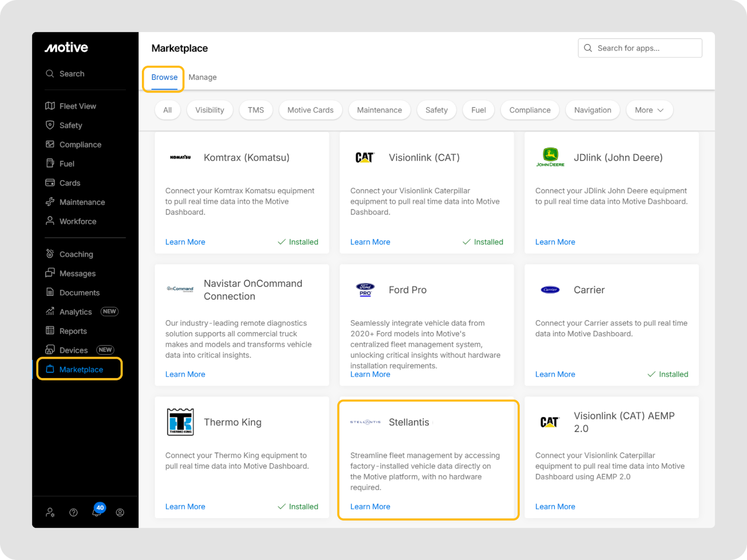
Task: Select the Coaching icon in sidebar
Action: (50, 254)
